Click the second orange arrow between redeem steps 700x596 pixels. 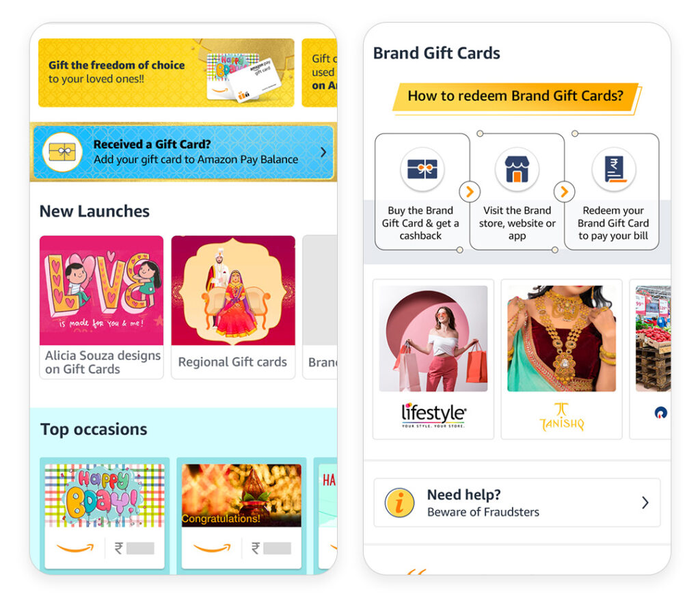564,192
